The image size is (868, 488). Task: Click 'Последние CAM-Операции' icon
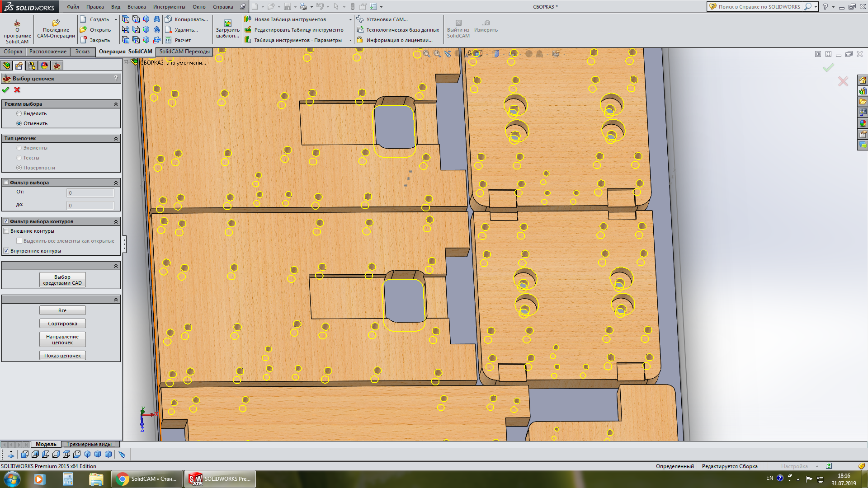[56, 23]
